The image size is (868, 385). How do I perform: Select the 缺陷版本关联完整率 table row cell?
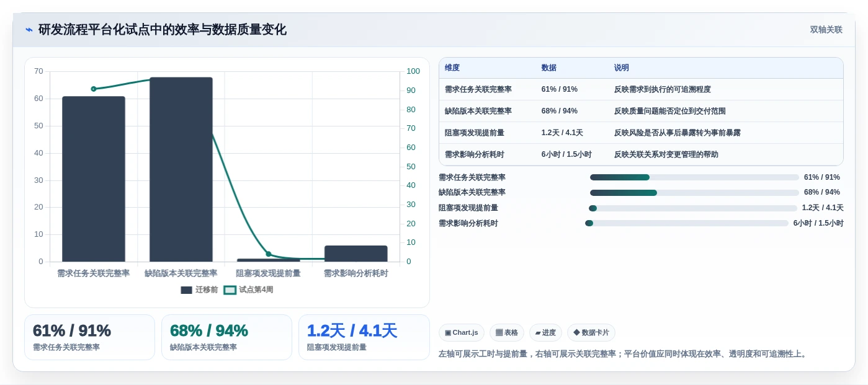click(478, 111)
